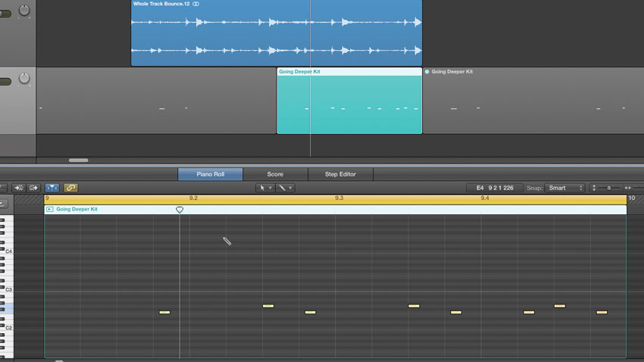Click the playhead marker in the Piano Roll
644x362 pixels.
coord(180,210)
